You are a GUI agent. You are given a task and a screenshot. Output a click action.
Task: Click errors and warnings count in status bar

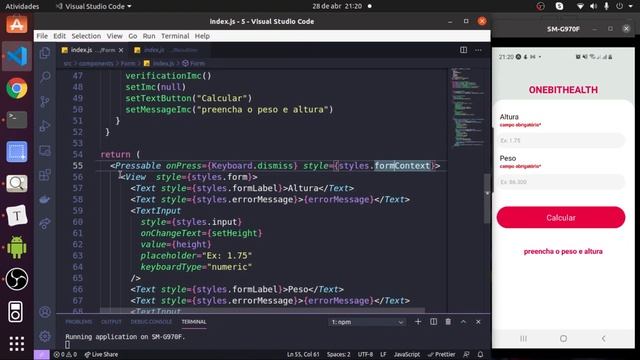tap(65, 354)
